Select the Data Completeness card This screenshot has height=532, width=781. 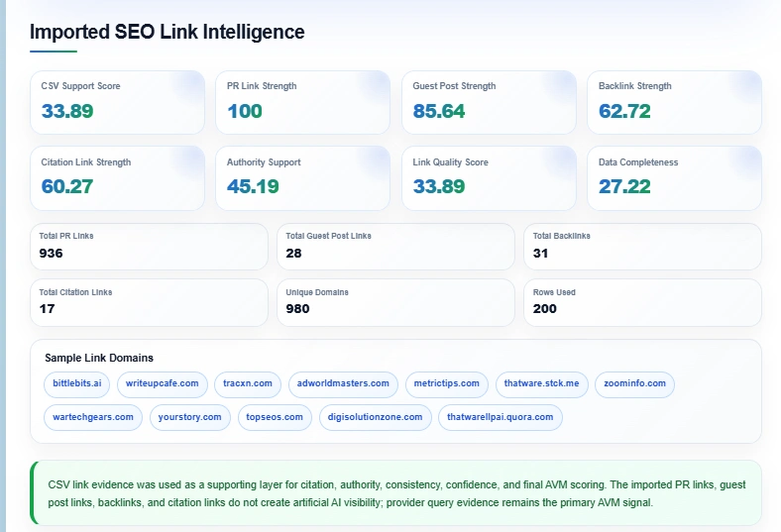674,178
